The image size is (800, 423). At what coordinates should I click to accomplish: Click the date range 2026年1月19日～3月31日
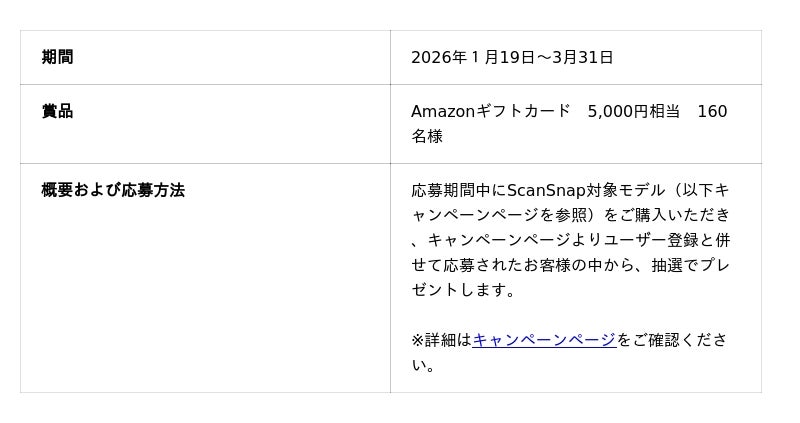click(512, 57)
